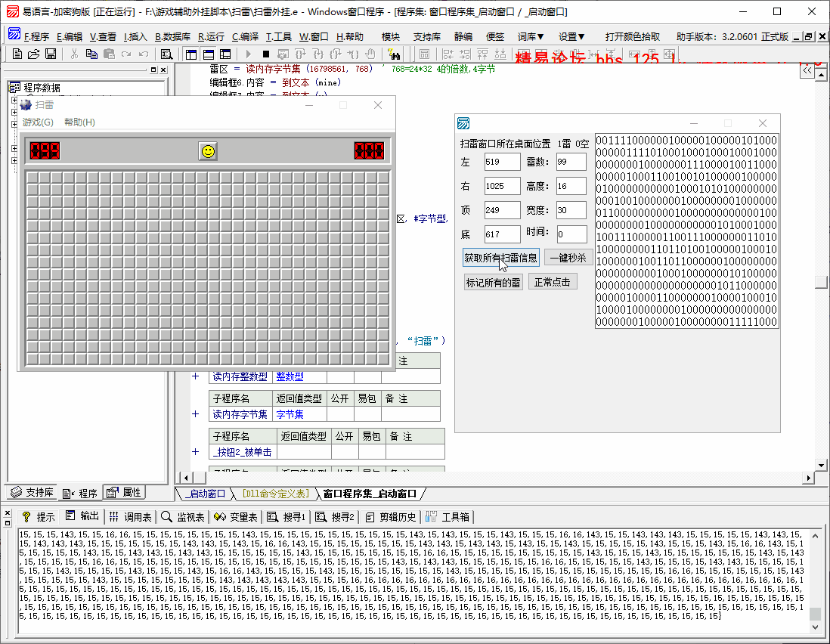This screenshot has width=830, height=644.
Task: Open the 设置 dropdown in menu bar
Action: tap(571, 36)
